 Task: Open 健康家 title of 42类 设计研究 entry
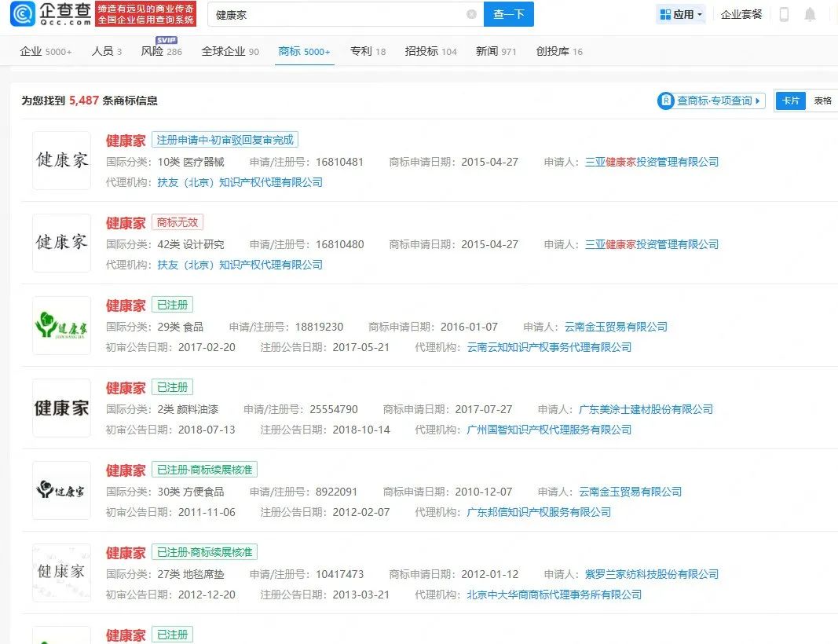coord(126,223)
